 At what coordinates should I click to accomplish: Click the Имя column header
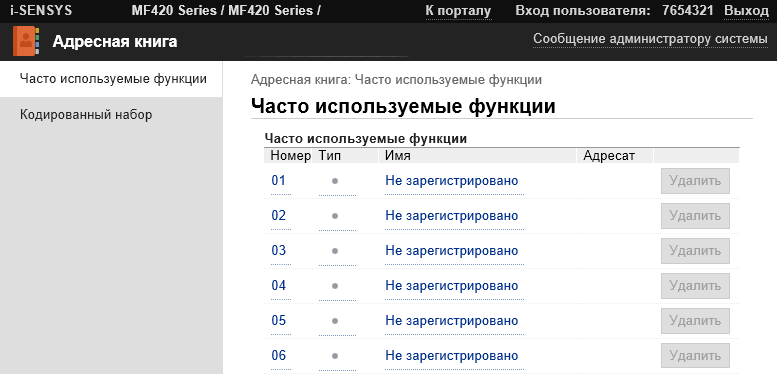tap(397, 156)
